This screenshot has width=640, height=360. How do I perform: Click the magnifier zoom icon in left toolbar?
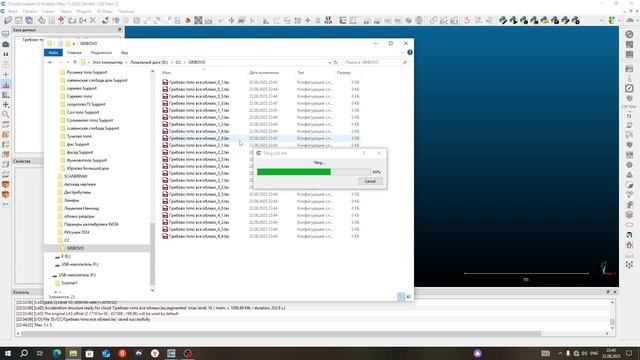tap(6, 115)
